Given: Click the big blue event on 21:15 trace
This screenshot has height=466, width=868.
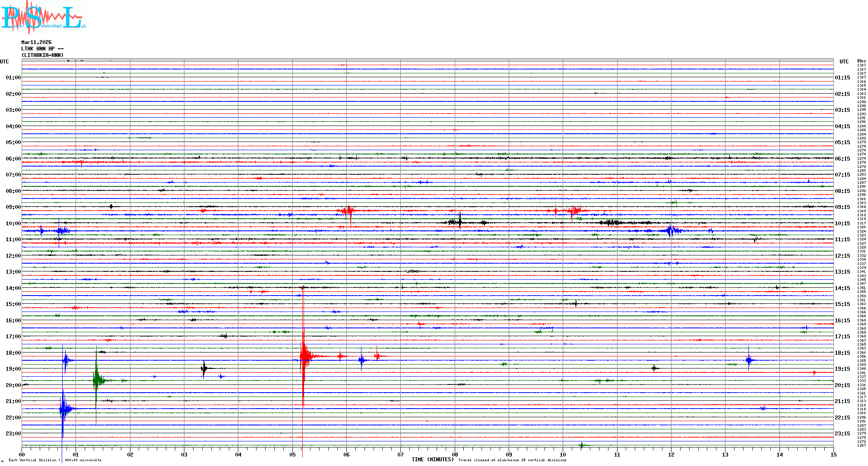Looking at the screenshot, I should click(64, 408).
